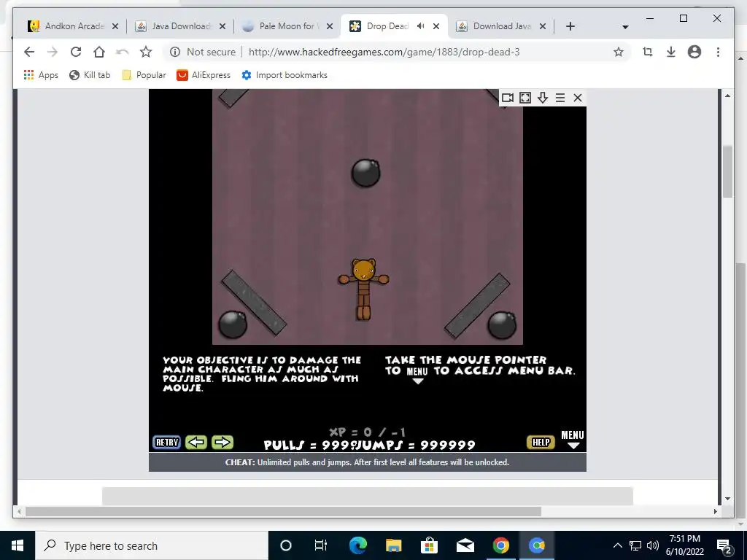Open Task View on taskbar
Viewport: 747px width, 560px height.
[321, 545]
